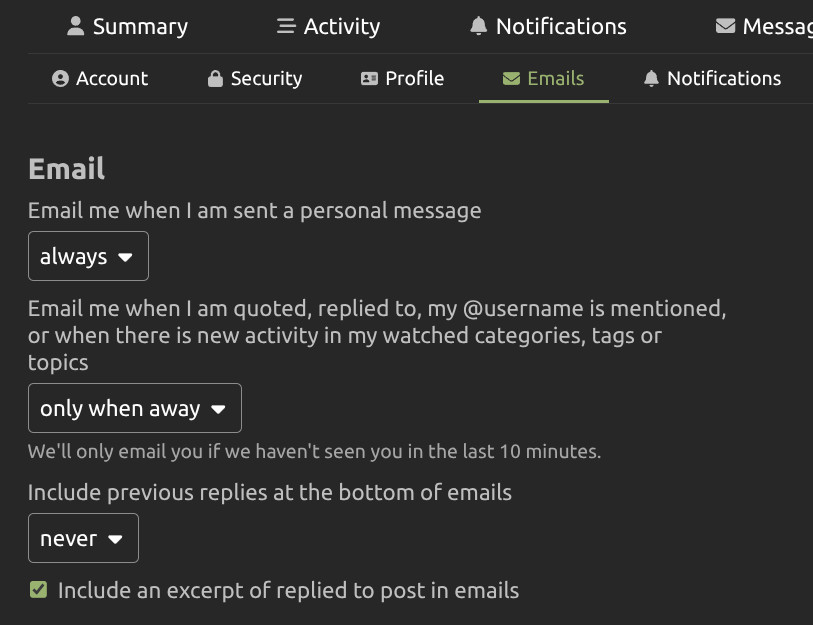Image resolution: width=813 pixels, height=625 pixels.
Task: Switch to the Security tab
Action: point(265,79)
